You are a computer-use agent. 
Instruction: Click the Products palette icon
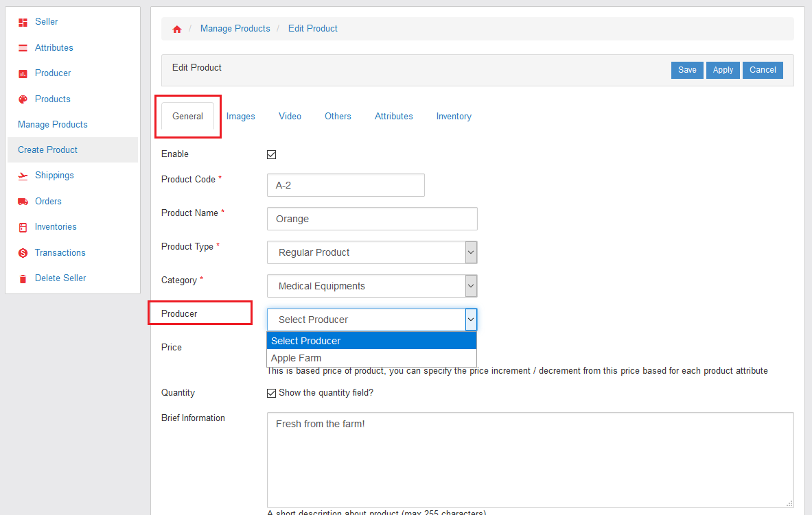[x=23, y=99]
